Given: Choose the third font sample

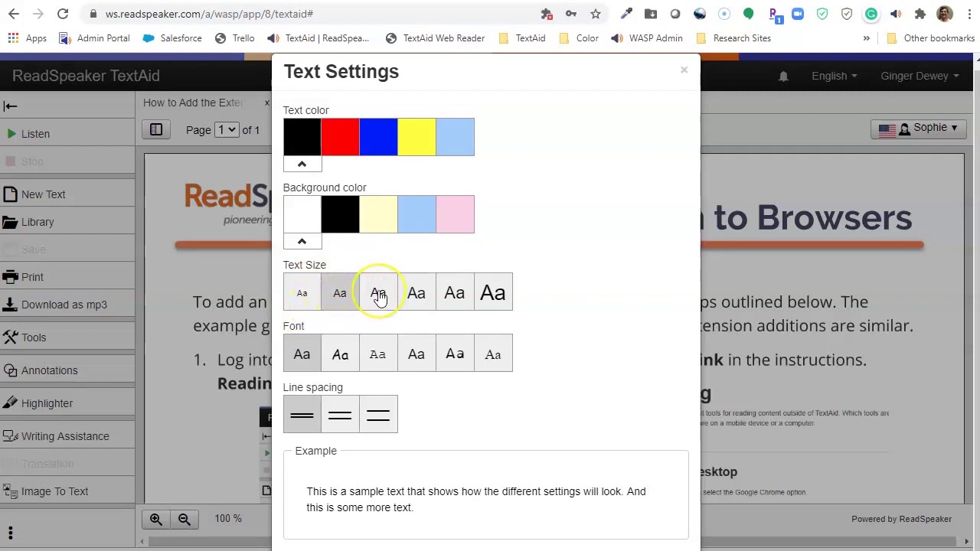Looking at the screenshot, I should coord(379,354).
